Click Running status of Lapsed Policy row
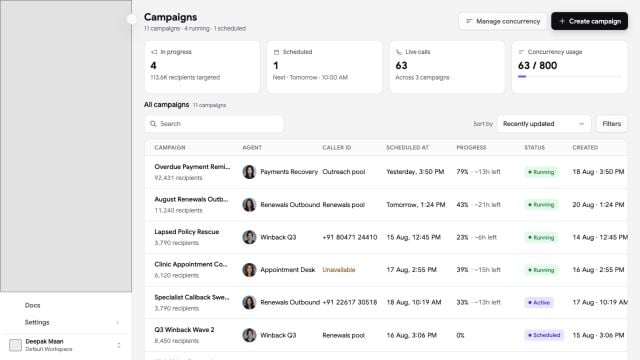The height and width of the screenshot is (360, 640). click(x=541, y=237)
